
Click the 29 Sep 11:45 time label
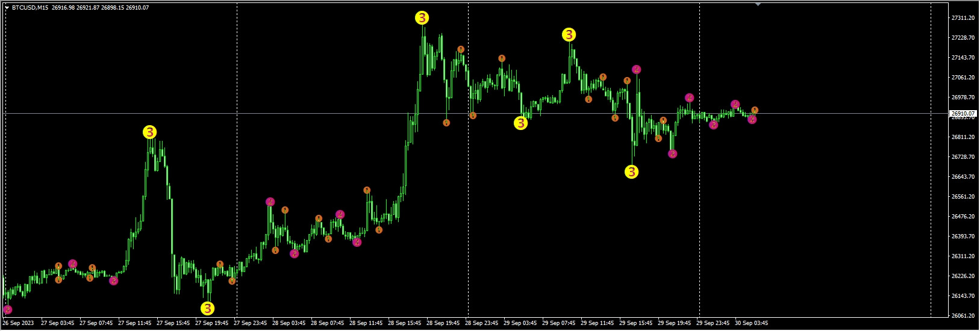pyautogui.click(x=598, y=323)
